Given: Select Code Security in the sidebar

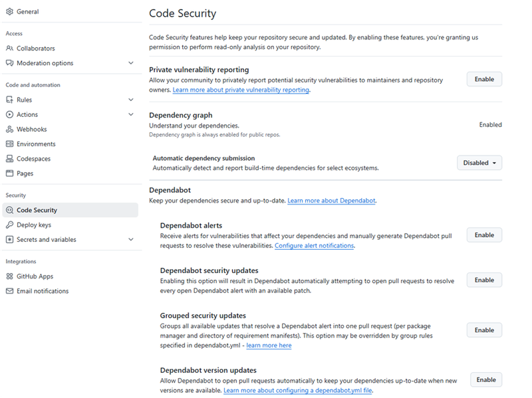Looking at the screenshot, I should coord(37,210).
